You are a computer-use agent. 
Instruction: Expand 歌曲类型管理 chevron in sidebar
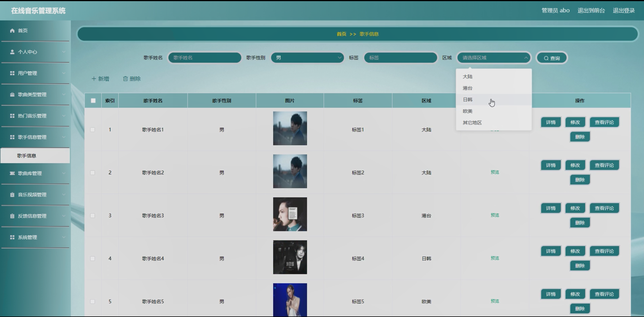(x=64, y=95)
